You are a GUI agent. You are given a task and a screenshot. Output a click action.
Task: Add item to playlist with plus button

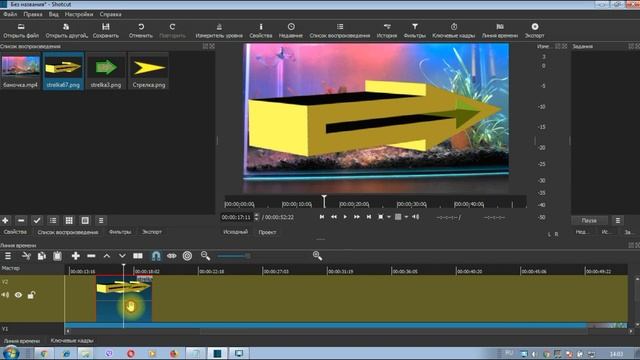[5, 220]
